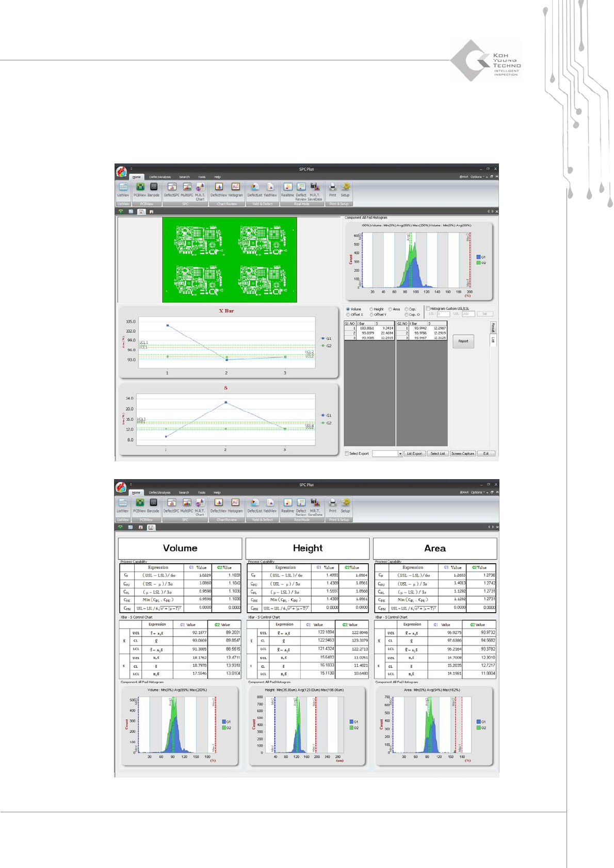The height and width of the screenshot is (868, 614).
Task: Open Search tab in the upper window
Action: tap(184, 177)
